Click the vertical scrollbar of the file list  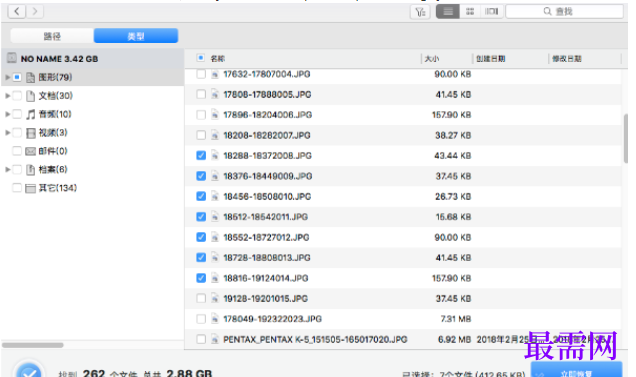(x=626, y=138)
